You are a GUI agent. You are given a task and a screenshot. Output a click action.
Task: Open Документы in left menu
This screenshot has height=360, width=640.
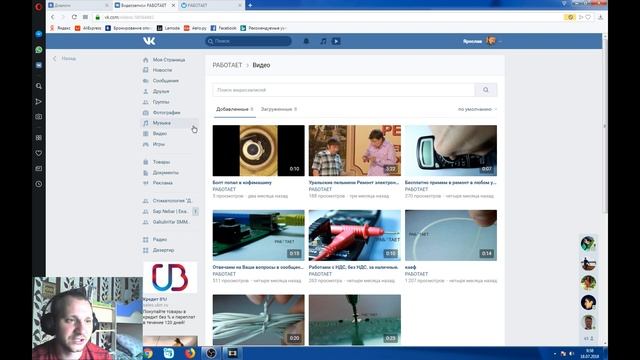165,173
